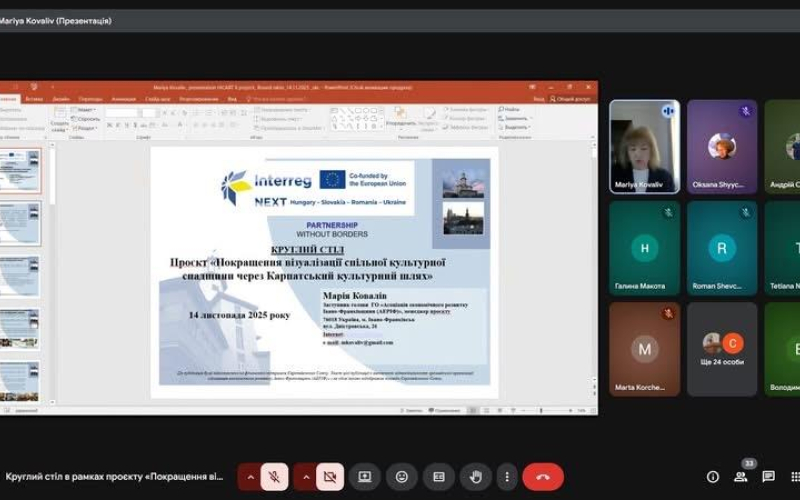
Task: Open the Дизайн ribbon tab in PowerPoint
Action: pos(61,99)
